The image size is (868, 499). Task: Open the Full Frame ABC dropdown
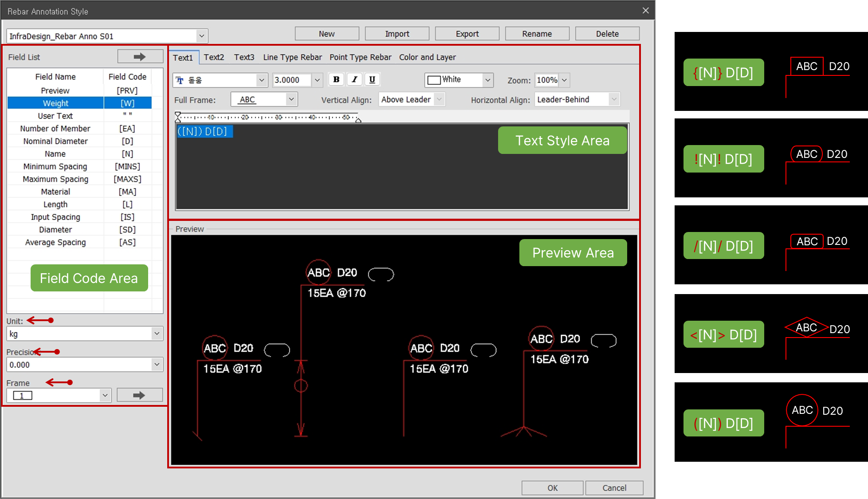[291, 99]
